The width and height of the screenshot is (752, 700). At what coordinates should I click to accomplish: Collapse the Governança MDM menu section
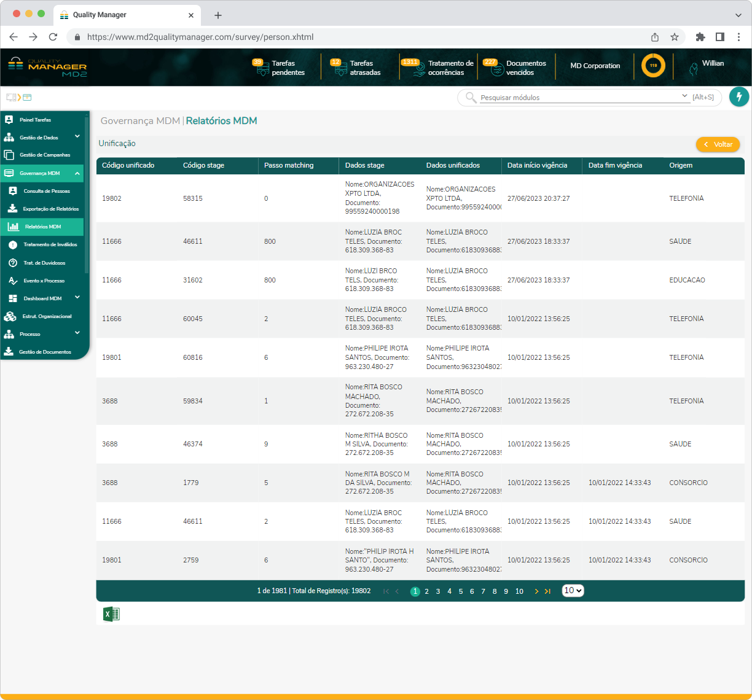(77, 173)
